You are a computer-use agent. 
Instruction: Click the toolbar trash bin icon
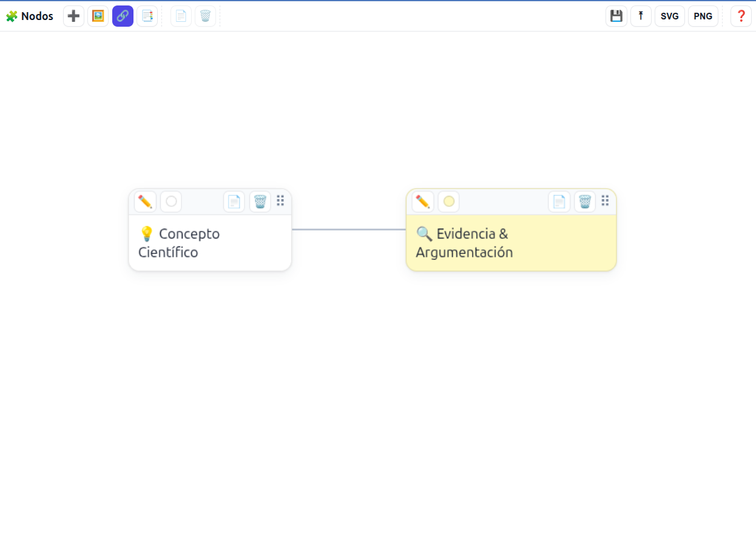(205, 16)
